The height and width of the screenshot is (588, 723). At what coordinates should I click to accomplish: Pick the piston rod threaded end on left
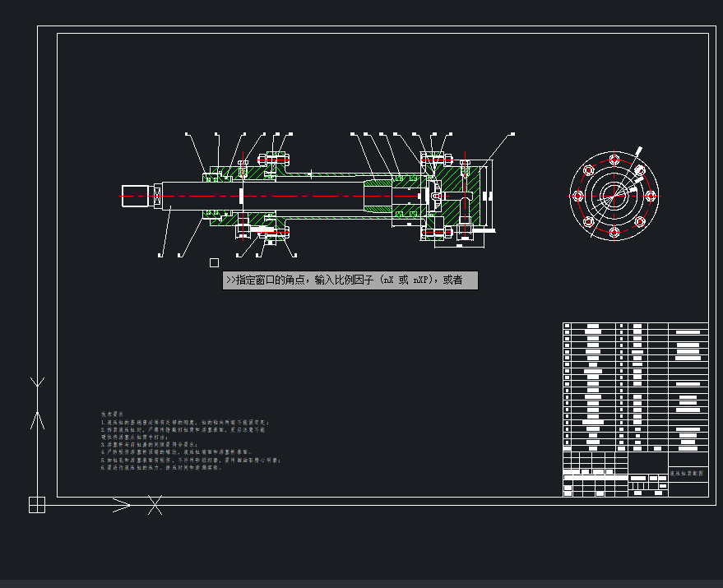(135, 196)
